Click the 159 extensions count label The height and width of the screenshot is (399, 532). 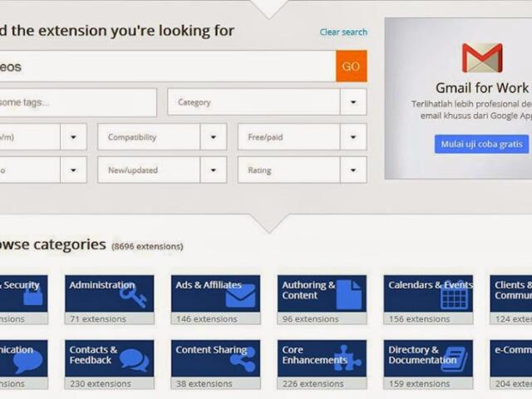point(419,384)
